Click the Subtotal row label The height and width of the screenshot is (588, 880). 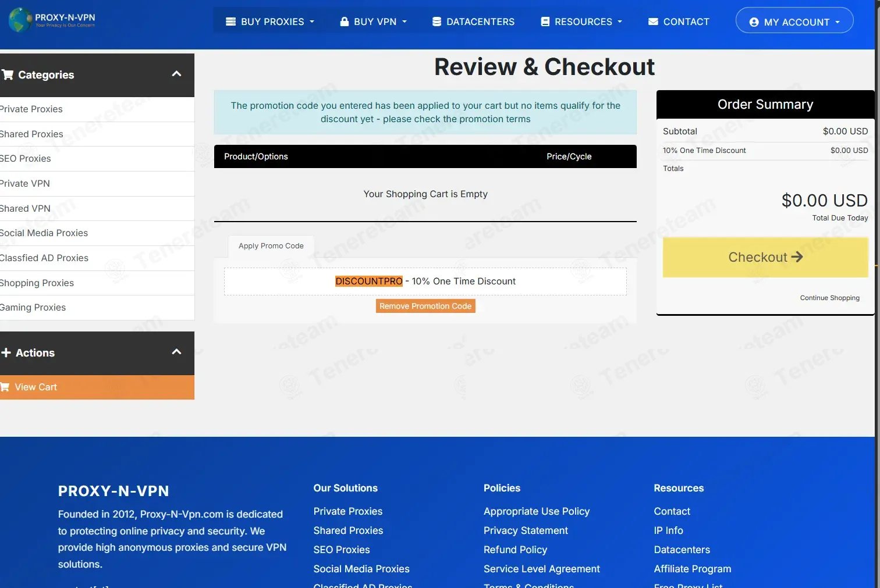[x=680, y=131]
